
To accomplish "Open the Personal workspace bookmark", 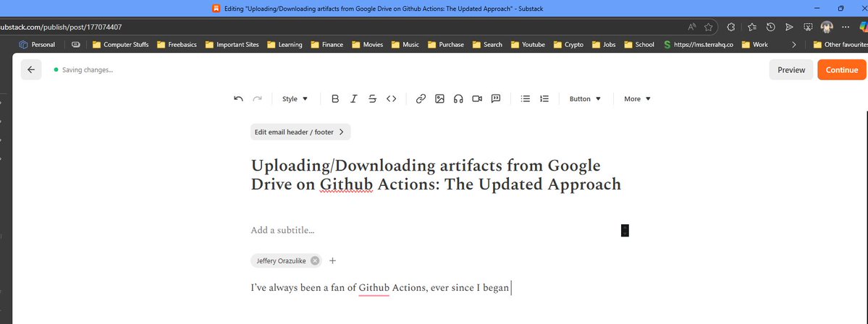I will [37, 45].
